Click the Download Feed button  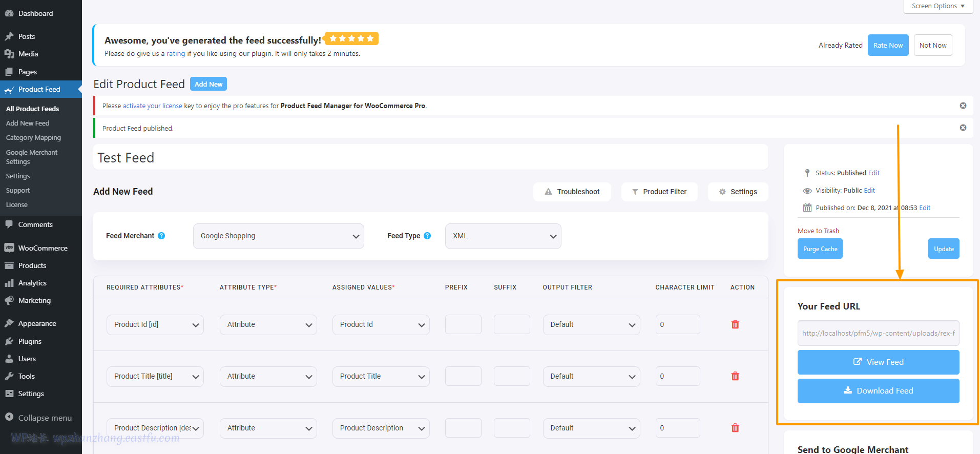click(x=878, y=391)
